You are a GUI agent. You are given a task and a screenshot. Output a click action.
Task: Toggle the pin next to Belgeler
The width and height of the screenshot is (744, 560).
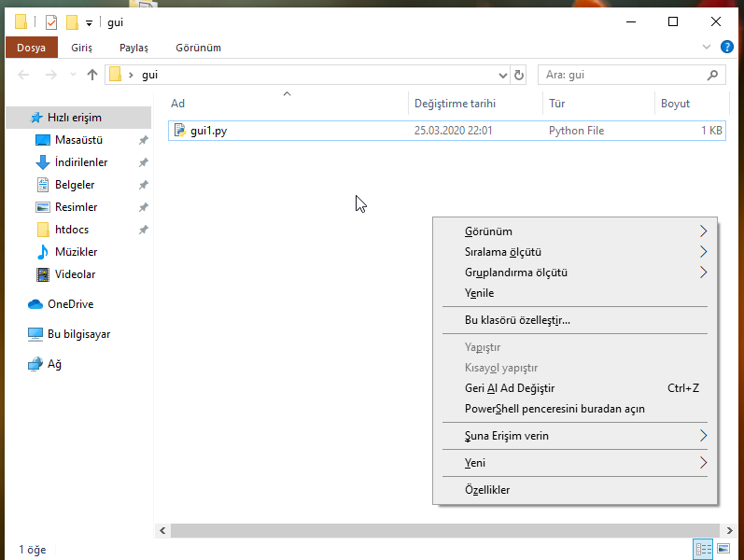pos(144,185)
